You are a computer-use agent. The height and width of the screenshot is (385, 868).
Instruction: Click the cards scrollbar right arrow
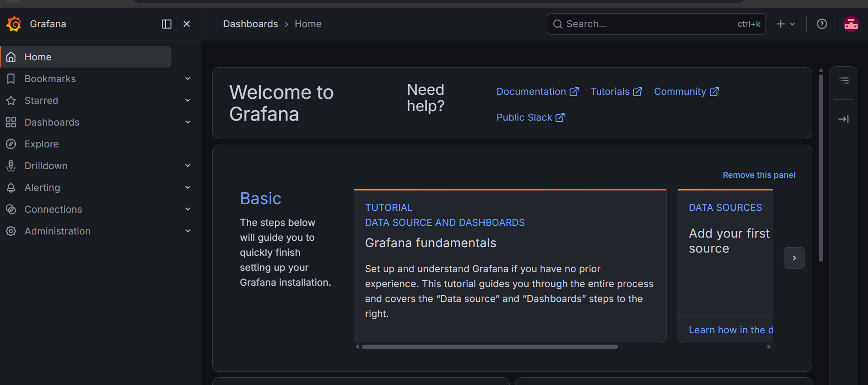(769, 346)
